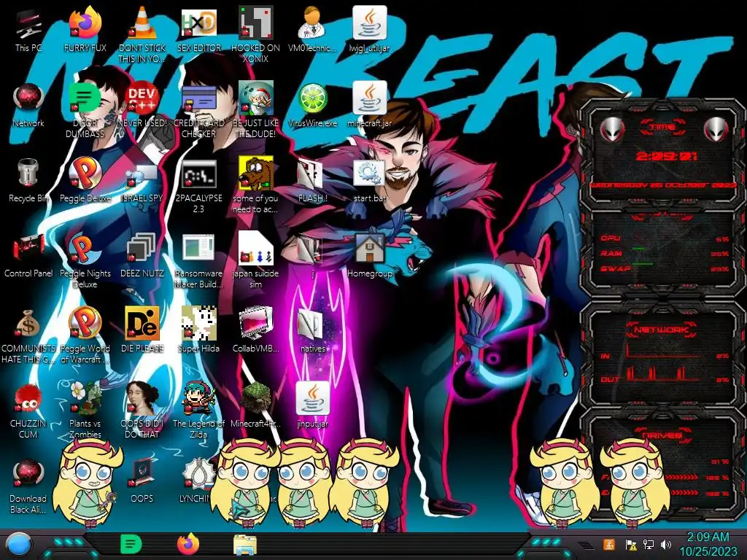Click the Java tray icon

(608, 544)
